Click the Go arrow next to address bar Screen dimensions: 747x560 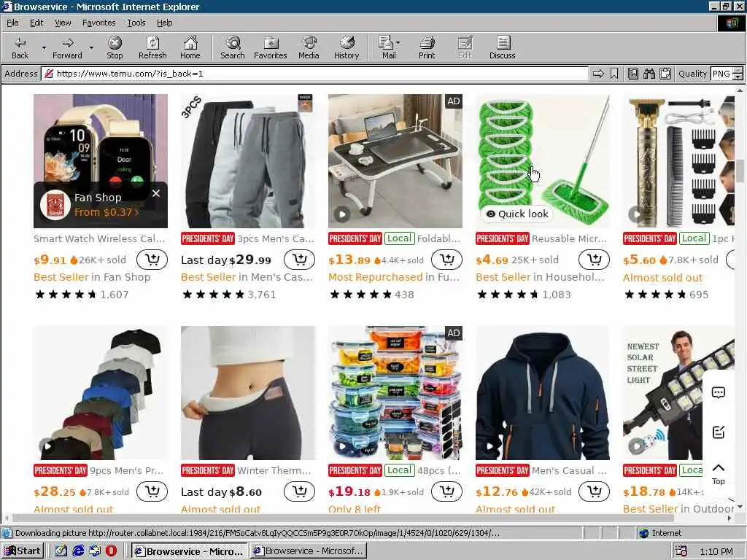pos(598,74)
